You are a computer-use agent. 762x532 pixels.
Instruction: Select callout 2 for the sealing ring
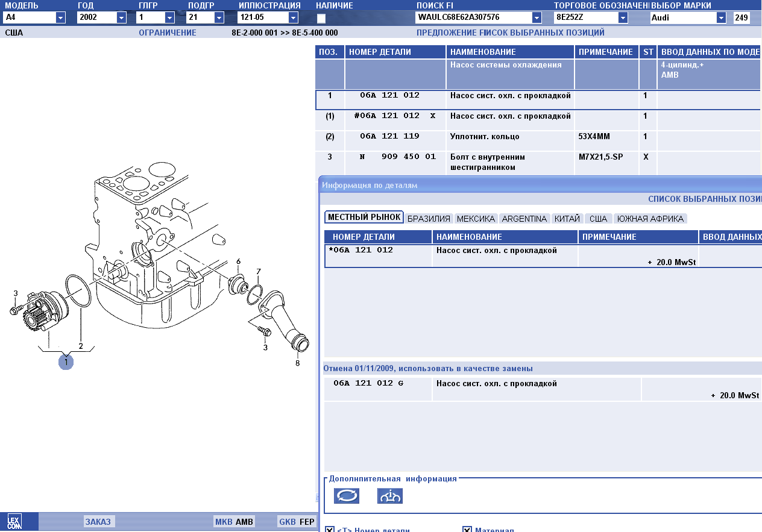pyautogui.click(x=81, y=346)
